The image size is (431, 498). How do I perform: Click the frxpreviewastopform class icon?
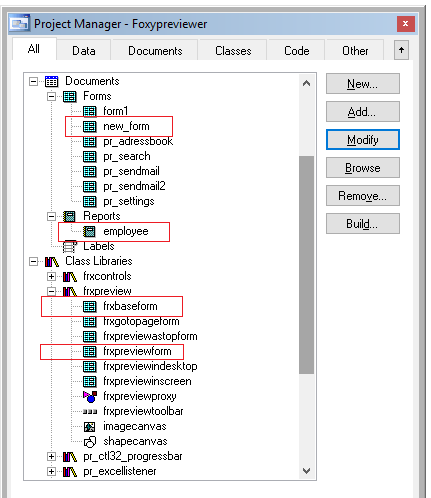tap(90, 336)
